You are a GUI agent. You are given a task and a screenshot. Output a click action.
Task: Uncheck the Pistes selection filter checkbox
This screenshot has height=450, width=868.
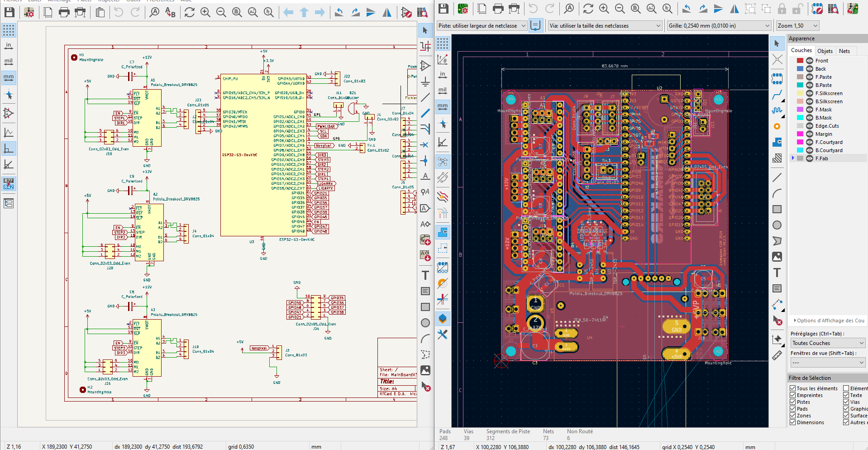pyautogui.click(x=793, y=402)
